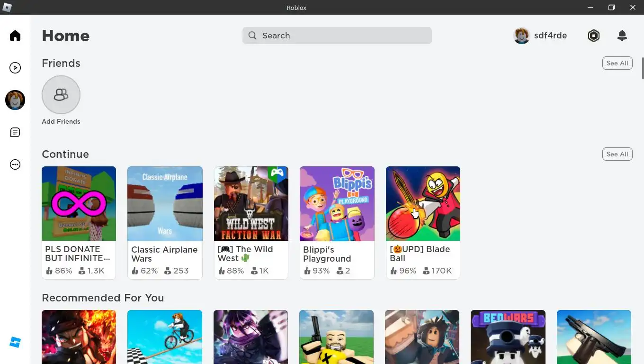Open the notifications bell icon
Image resolution: width=644 pixels, height=364 pixels.
[622, 36]
